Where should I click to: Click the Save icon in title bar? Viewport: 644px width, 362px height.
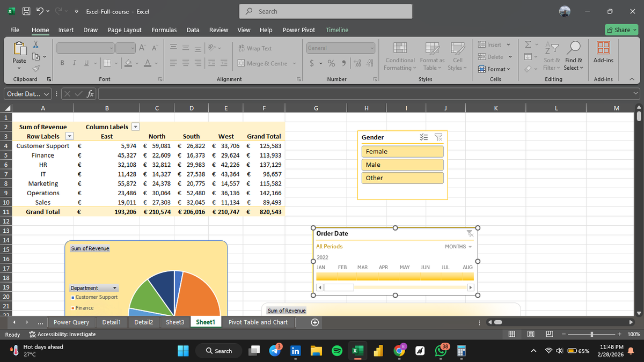[x=26, y=11]
